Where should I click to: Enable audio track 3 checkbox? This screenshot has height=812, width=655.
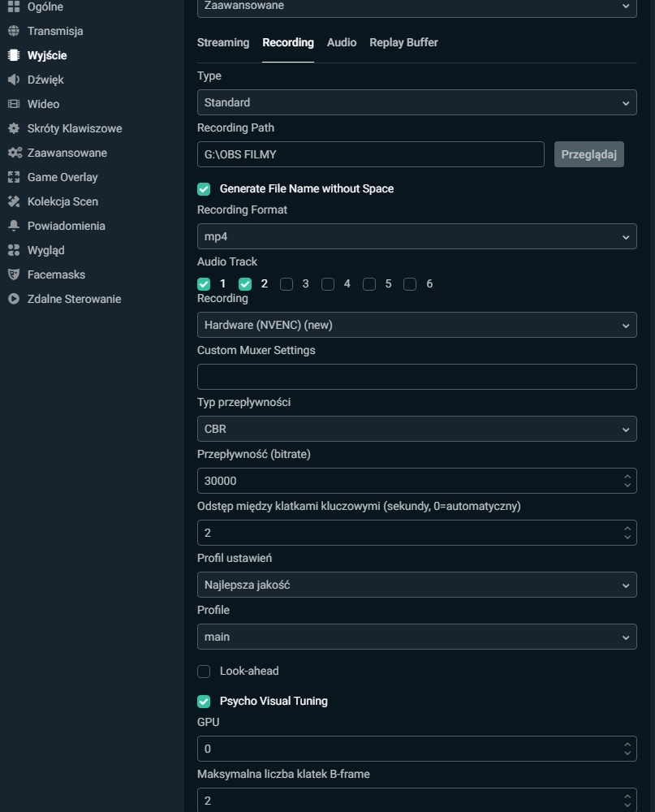287,283
